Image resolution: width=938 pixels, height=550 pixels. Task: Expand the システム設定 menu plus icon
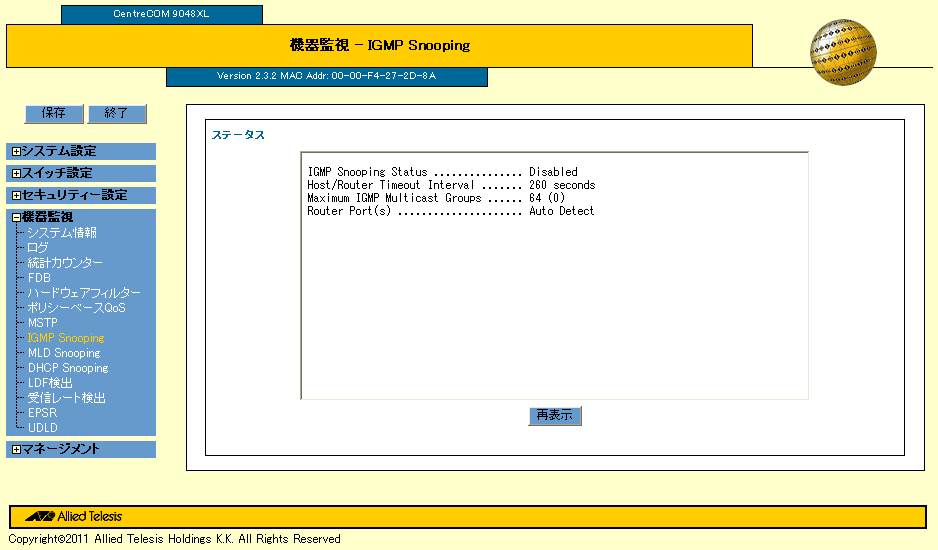click(16, 151)
